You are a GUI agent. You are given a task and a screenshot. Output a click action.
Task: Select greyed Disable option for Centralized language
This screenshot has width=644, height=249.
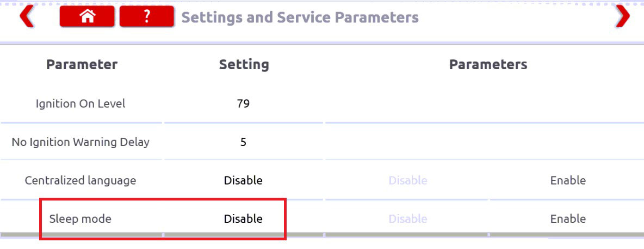pos(408,180)
